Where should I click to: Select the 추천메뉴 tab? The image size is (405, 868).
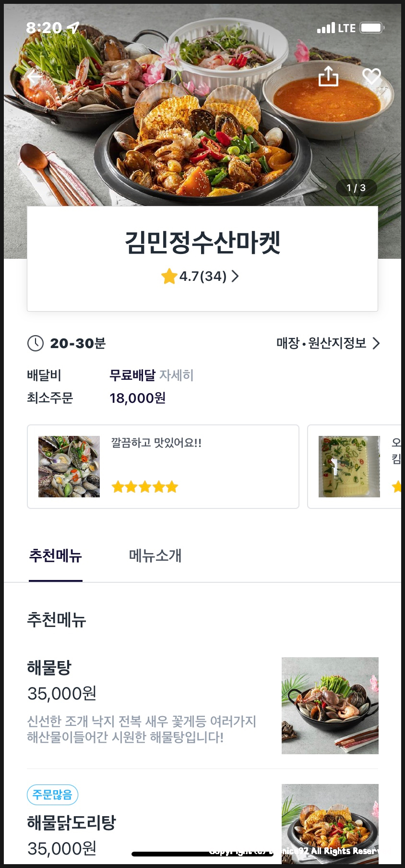(56, 555)
